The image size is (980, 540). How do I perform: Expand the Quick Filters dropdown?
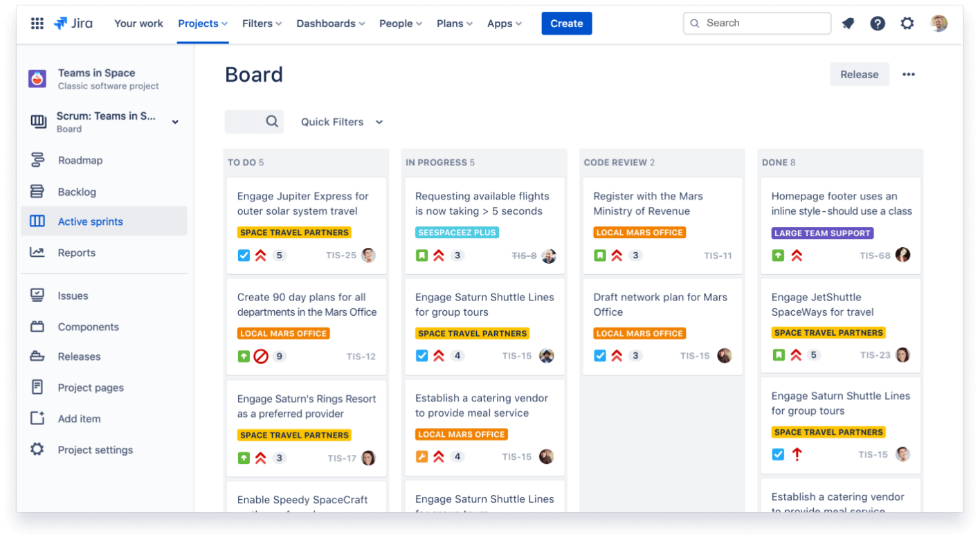(342, 121)
